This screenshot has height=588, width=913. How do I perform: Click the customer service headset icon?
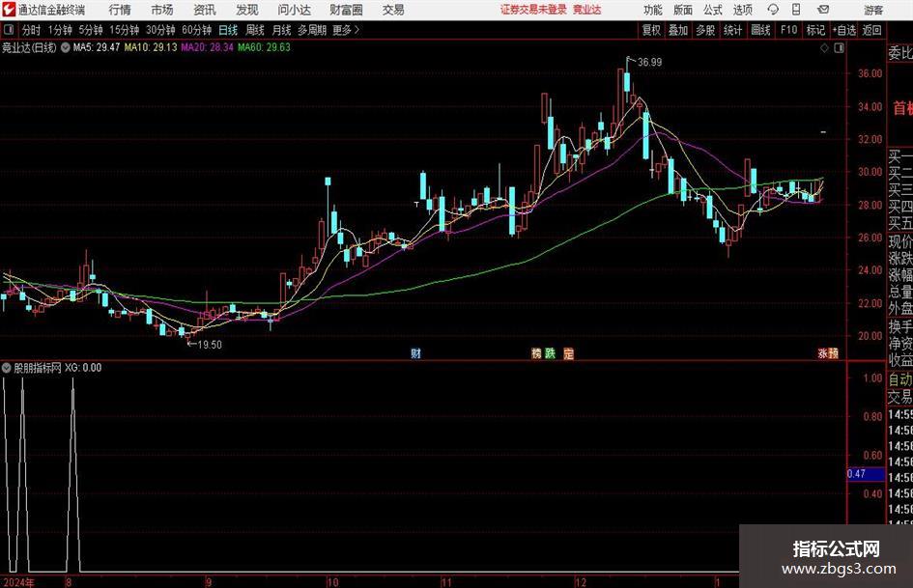coord(773,10)
